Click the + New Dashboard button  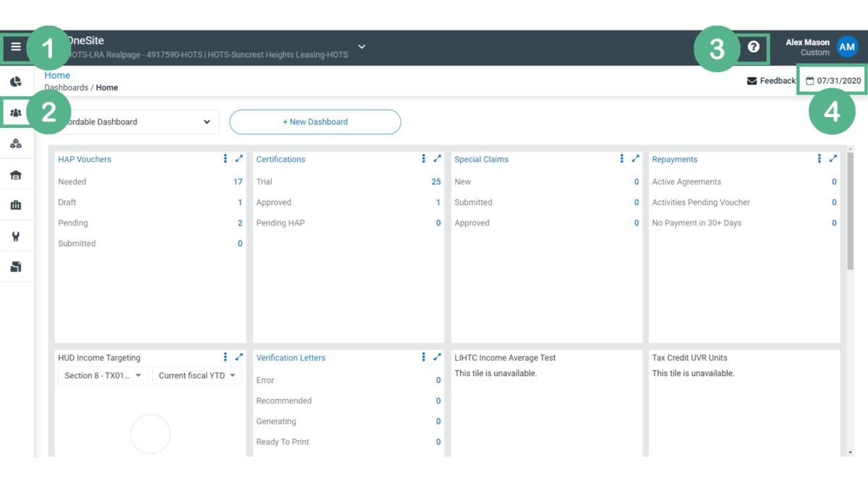[315, 122]
